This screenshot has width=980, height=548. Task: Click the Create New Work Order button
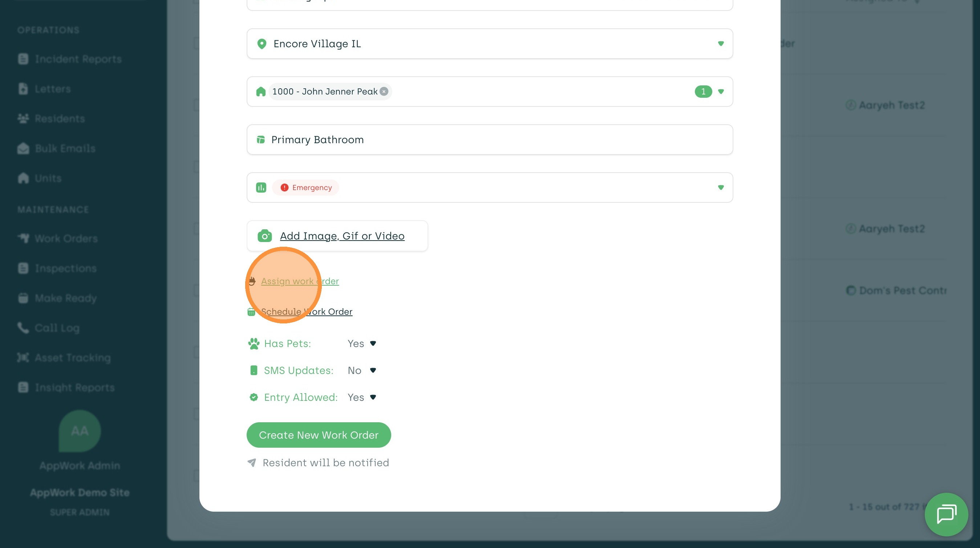[319, 435]
